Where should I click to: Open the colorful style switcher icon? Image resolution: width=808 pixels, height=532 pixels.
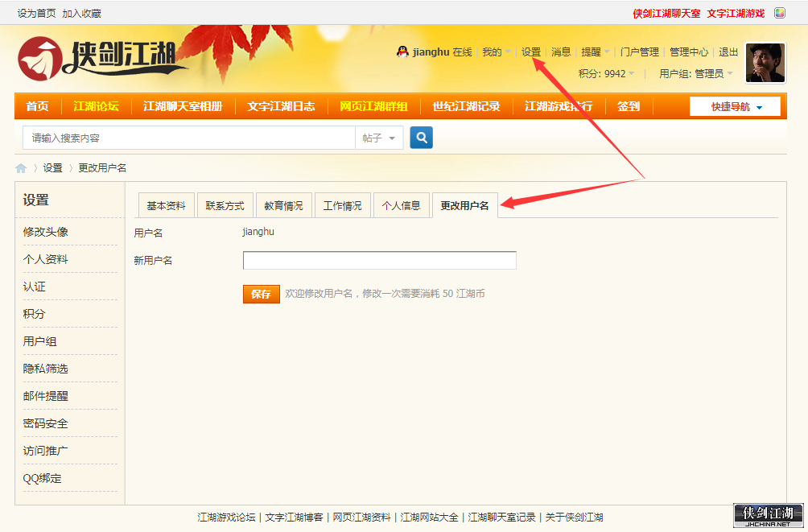(780, 14)
